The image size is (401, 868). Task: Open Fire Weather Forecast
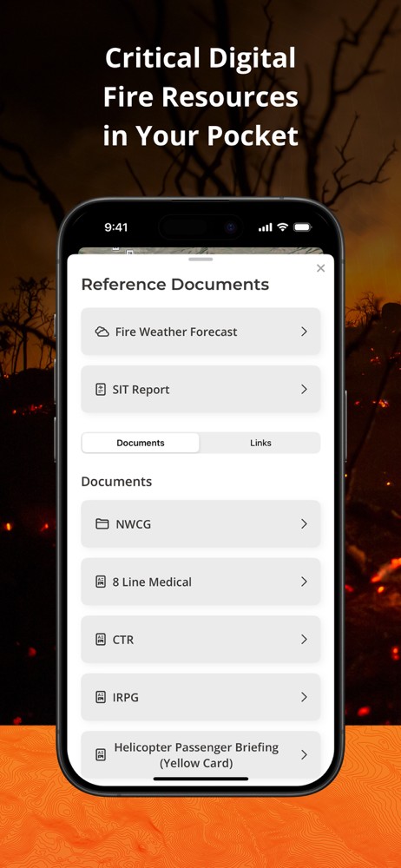pos(200,332)
